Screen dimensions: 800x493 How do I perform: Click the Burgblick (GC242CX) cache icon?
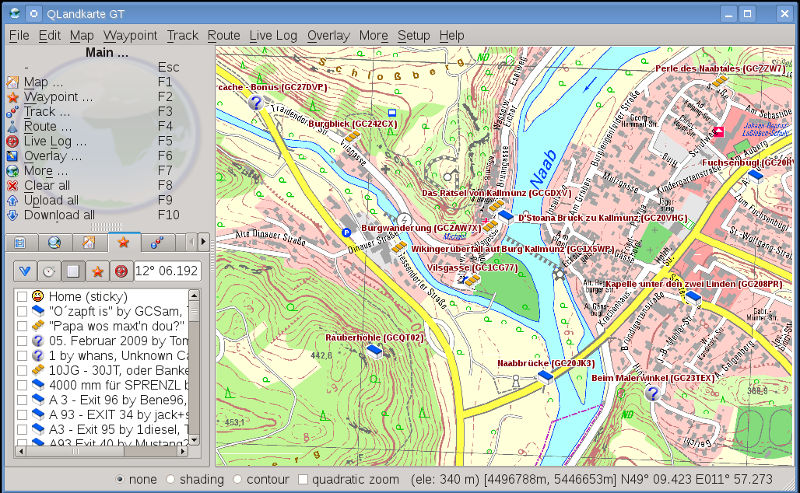(353, 136)
